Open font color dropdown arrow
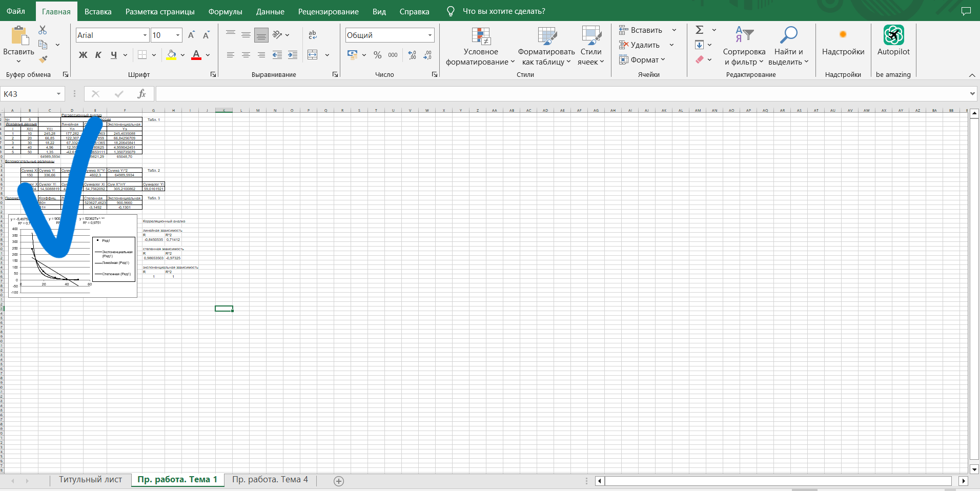 pyautogui.click(x=208, y=55)
